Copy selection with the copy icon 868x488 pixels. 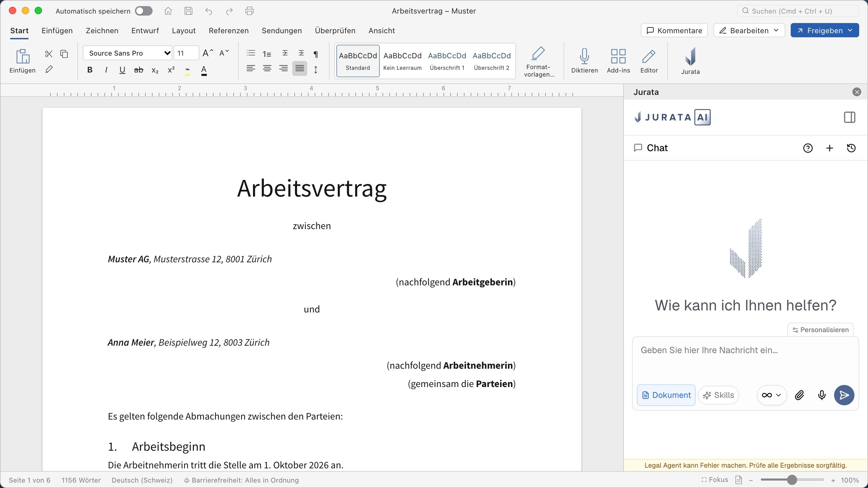(x=64, y=54)
